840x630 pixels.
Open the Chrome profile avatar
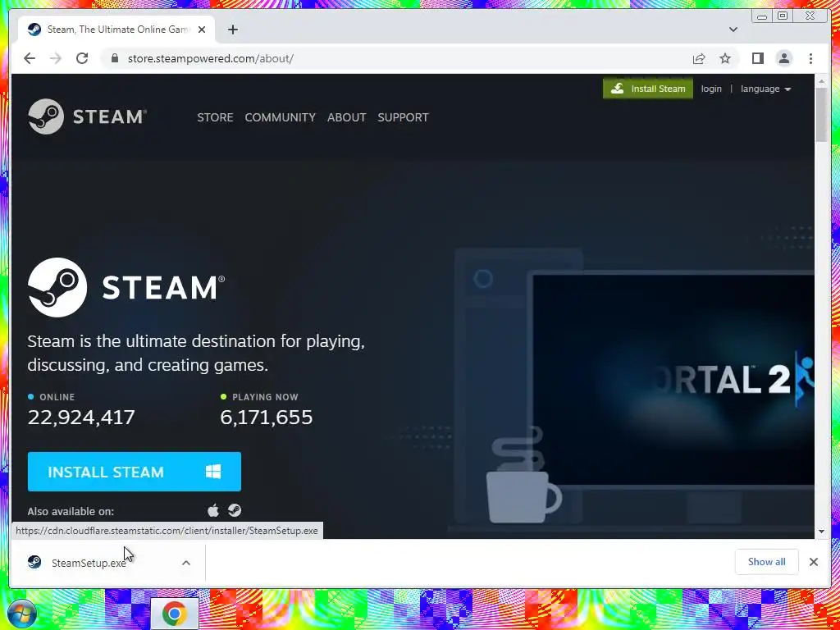pos(784,58)
